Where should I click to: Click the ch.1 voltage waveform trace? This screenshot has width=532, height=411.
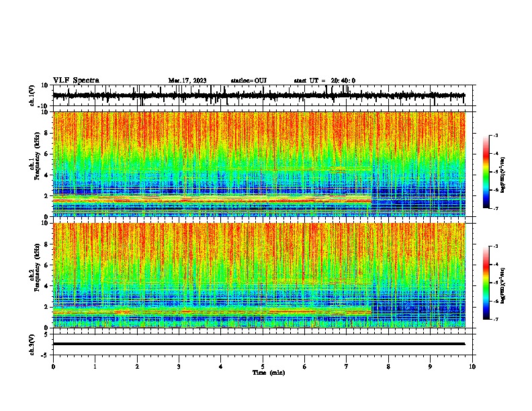259,95
